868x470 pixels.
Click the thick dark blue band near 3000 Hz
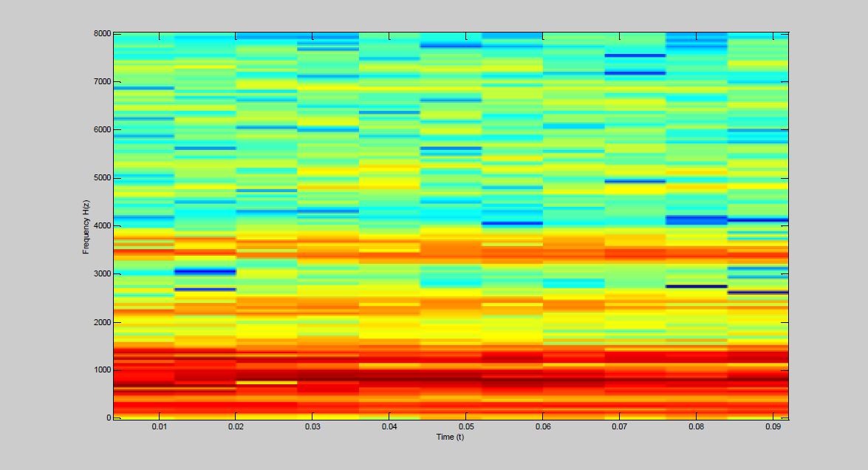click(x=205, y=272)
